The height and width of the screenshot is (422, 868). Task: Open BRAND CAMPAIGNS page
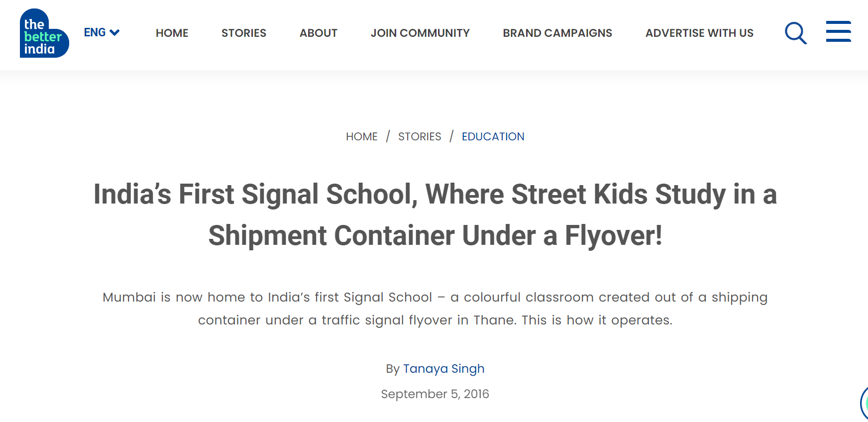click(557, 33)
